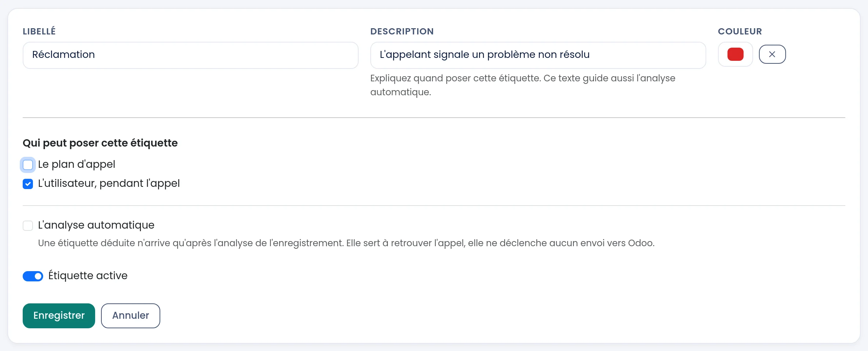Click the "Qui peut poser cette étiquette" heading
Screen dimensions: 868x351
point(100,143)
